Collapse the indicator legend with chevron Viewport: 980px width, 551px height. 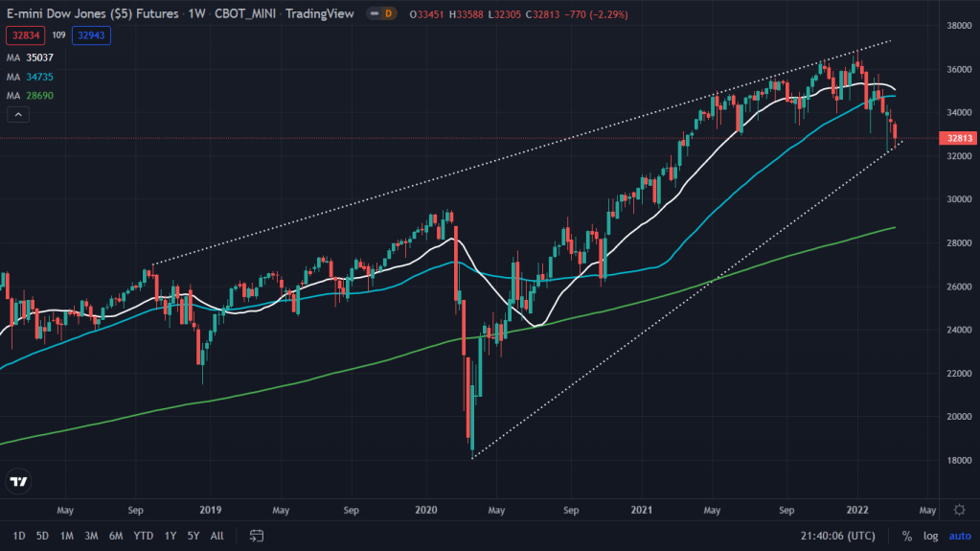coord(17,115)
